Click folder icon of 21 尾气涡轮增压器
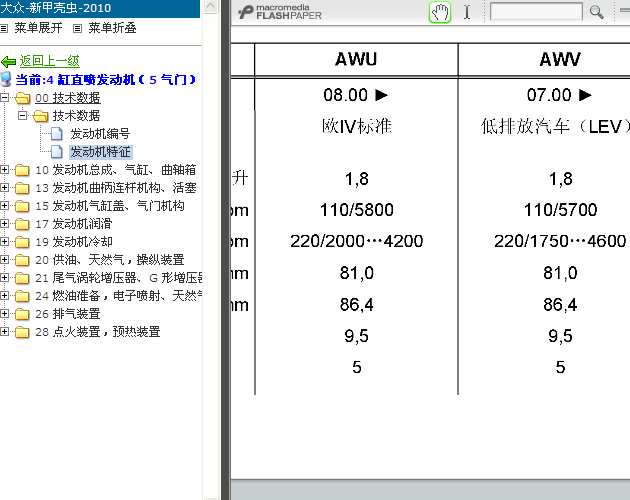Image resolution: width=630 pixels, height=500 pixels. pos(22,278)
